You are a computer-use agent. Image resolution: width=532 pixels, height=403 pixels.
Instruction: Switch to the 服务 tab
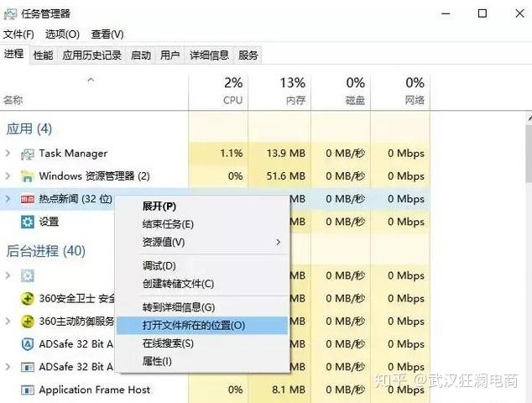[x=248, y=55]
